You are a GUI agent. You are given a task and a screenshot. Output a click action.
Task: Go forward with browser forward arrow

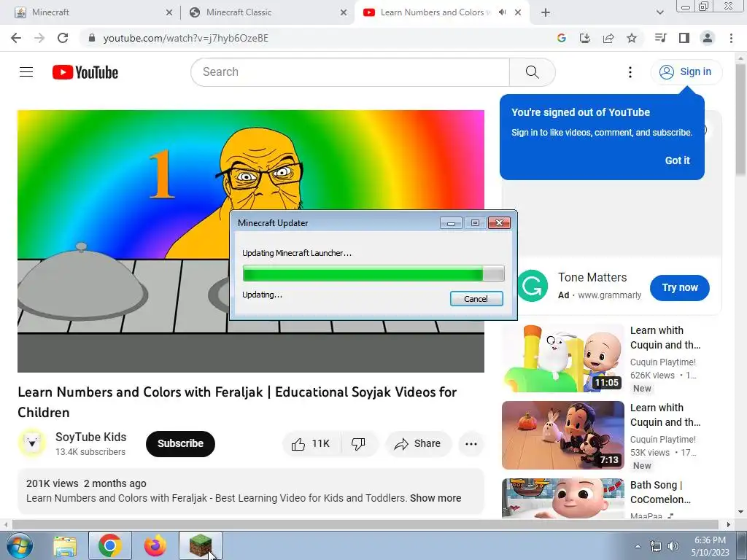click(x=39, y=38)
